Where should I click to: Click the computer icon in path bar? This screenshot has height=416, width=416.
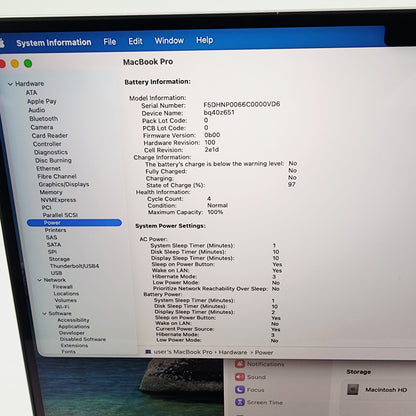point(148,352)
